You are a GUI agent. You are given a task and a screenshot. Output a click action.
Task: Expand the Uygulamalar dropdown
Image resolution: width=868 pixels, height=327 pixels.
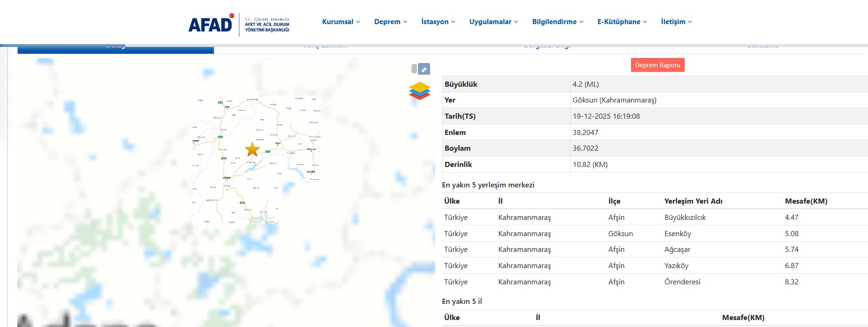coord(494,22)
